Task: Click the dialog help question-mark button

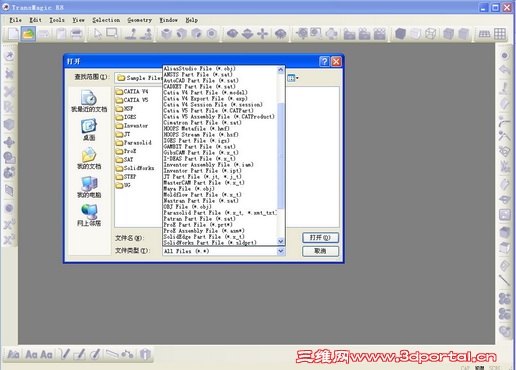Action: point(324,61)
